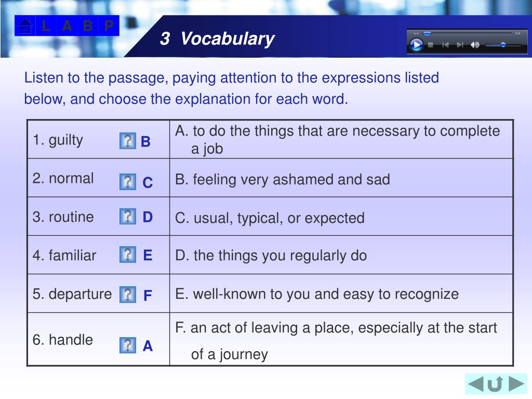Go to the next slide arrow
Screen dimensions: 532x399
(x=517, y=384)
